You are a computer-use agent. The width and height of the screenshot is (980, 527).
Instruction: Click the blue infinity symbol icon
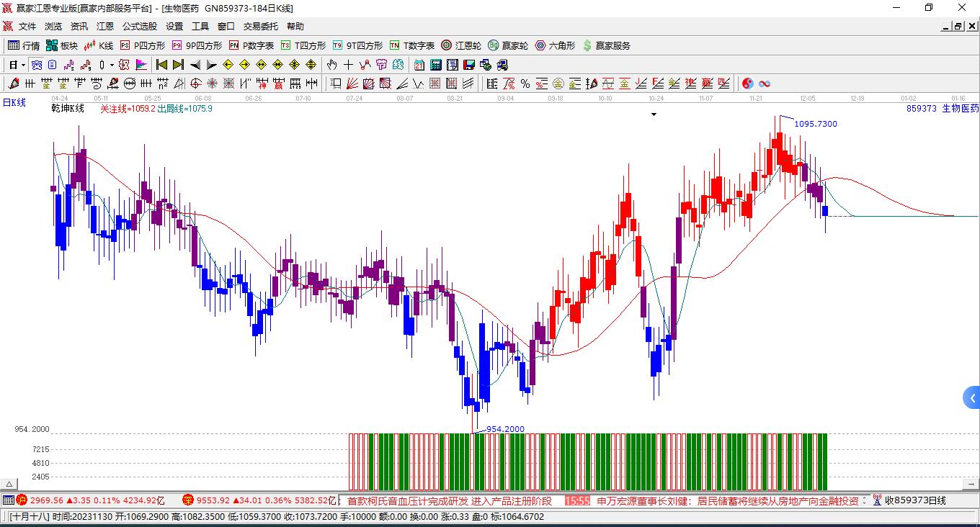point(764,84)
